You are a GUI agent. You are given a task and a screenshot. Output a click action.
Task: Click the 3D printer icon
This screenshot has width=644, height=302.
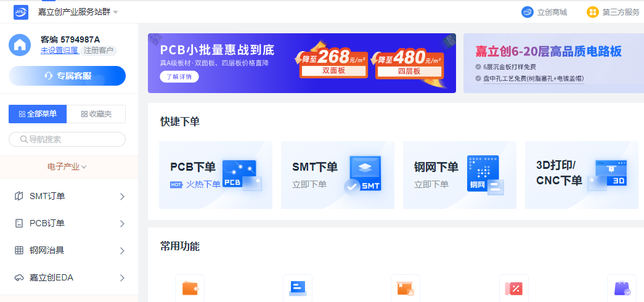(608, 175)
